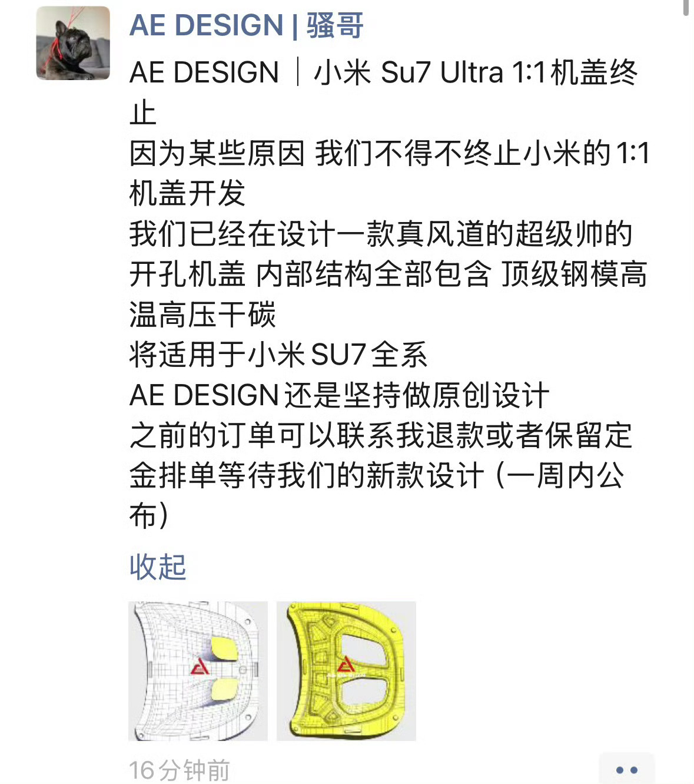Open the French bulldog profile avatar
This screenshot has width=694, height=784.
click(73, 43)
